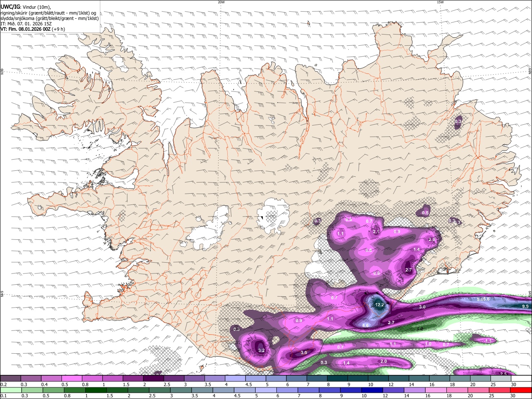Click the 0.5 precipitation value
The image size is (532, 399).
(425, 213)
